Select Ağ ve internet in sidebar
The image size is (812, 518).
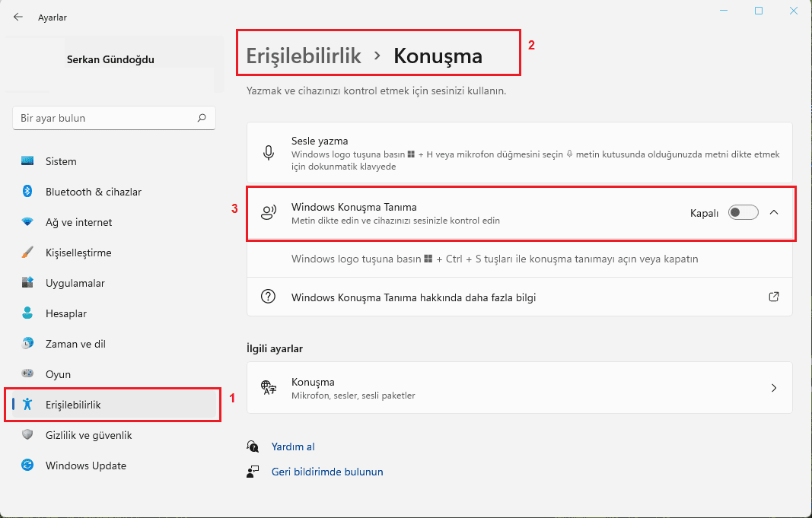click(114, 222)
